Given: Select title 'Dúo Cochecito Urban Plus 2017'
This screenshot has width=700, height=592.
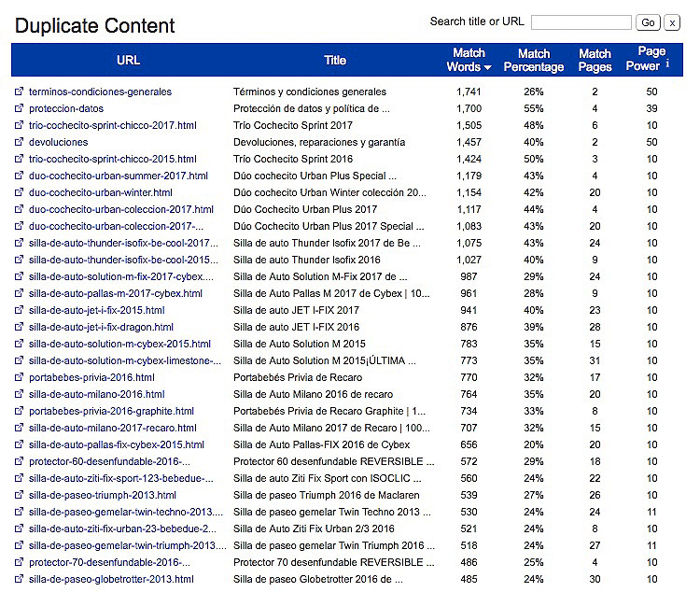Looking at the screenshot, I should point(305,209).
